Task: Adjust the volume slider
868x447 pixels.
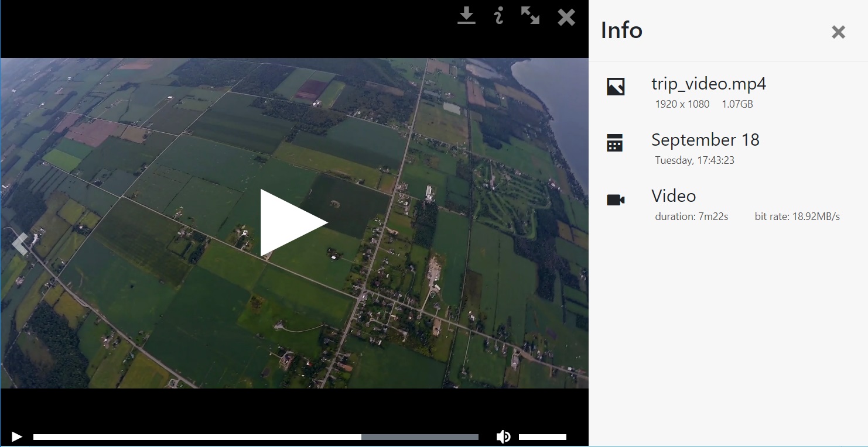Action: [542, 437]
